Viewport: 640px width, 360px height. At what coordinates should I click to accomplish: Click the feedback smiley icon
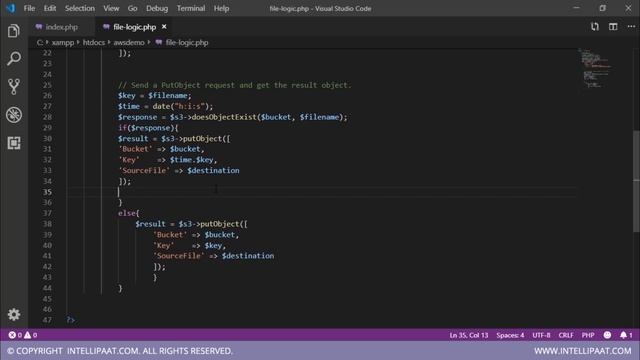click(x=607, y=335)
